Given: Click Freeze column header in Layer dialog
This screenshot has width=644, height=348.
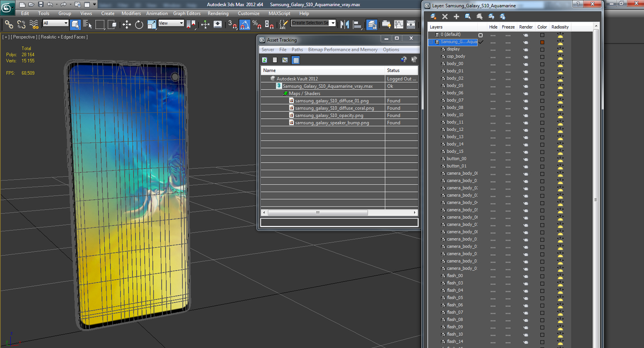Looking at the screenshot, I should point(508,27).
